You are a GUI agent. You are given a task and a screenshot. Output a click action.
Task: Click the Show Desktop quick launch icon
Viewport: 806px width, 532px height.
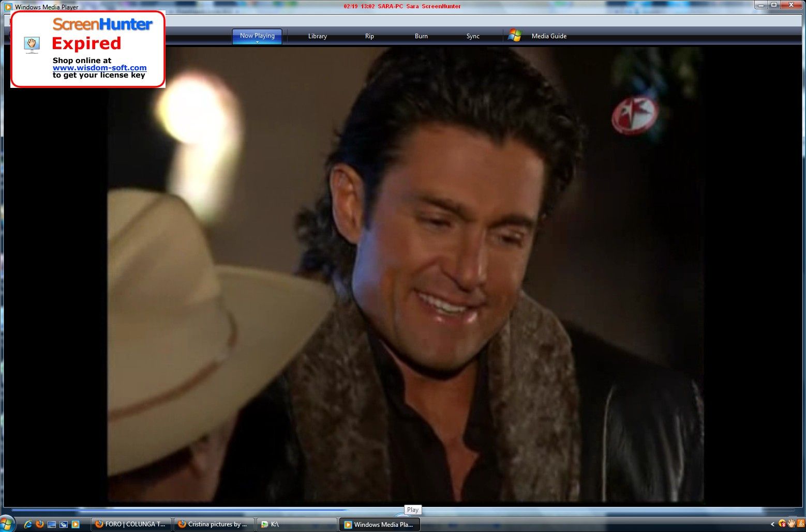click(52, 524)
